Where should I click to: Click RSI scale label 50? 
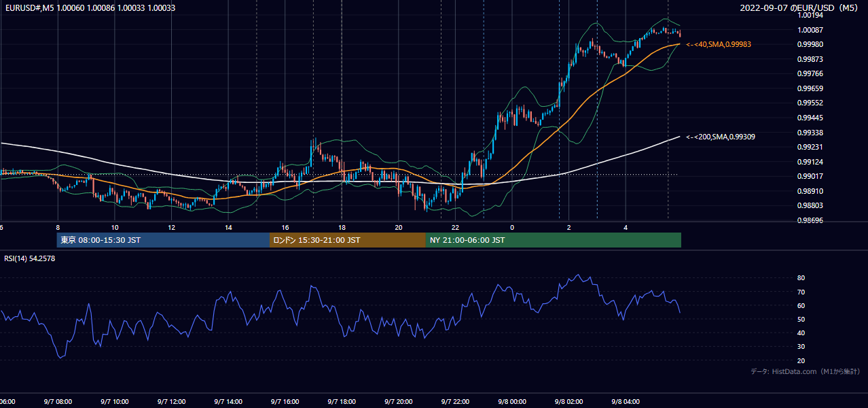pos(801,319)
